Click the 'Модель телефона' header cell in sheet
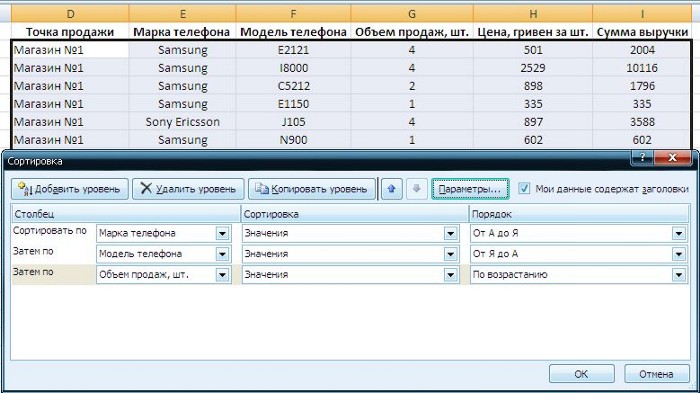Viewport: 700px width, 393px height. click(293, 32)
